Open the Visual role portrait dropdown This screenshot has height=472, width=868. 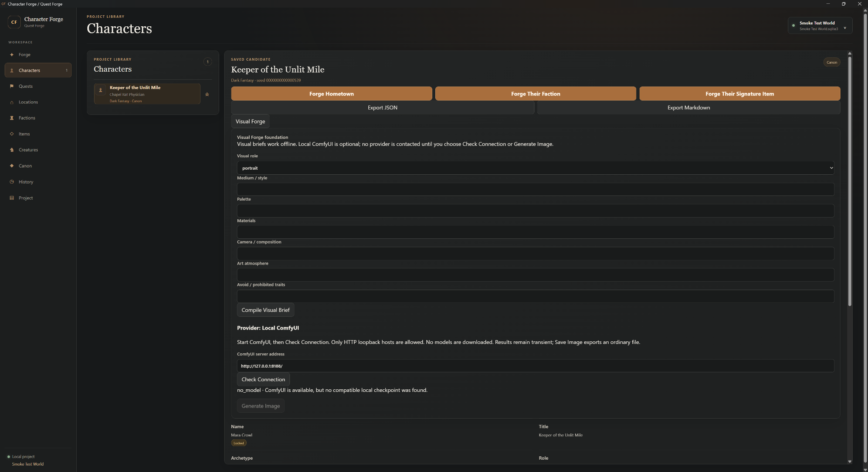535,168
